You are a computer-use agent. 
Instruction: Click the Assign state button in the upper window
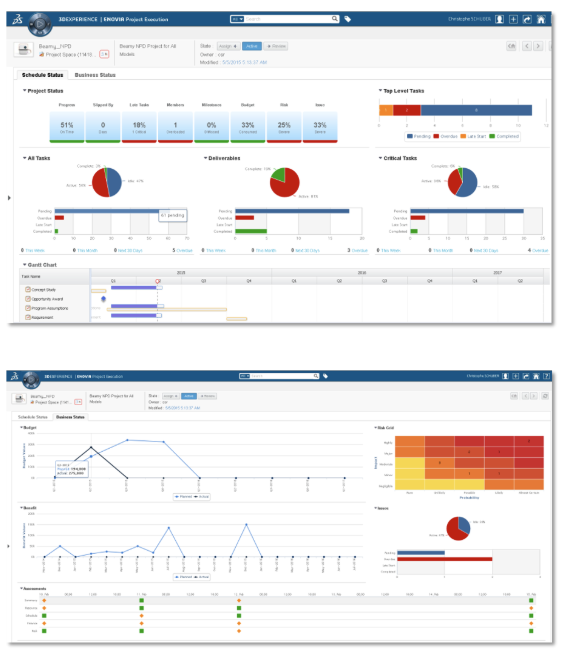[x=229, y=46]
